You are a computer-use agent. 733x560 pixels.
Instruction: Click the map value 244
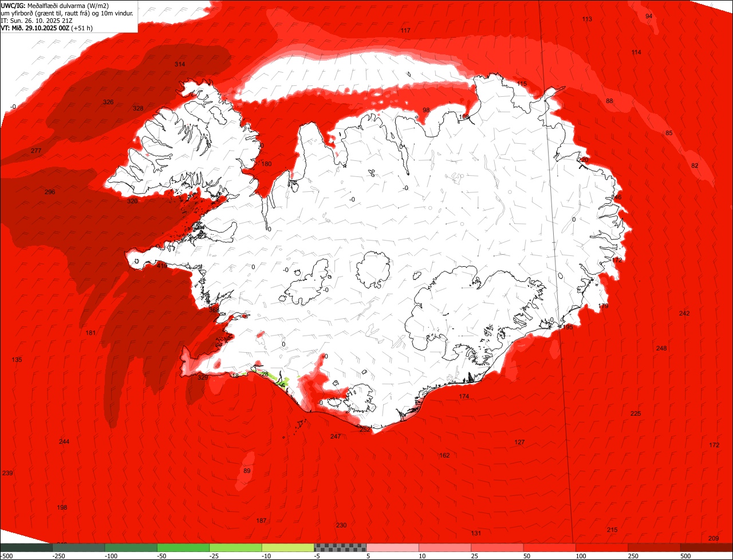coord(64,441)
